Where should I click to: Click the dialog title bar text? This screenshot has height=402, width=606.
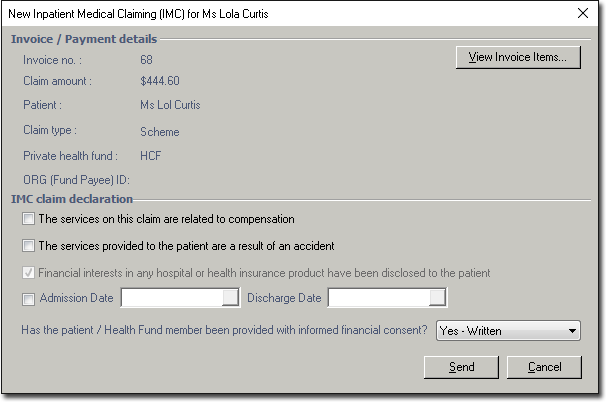coord(138,15)
